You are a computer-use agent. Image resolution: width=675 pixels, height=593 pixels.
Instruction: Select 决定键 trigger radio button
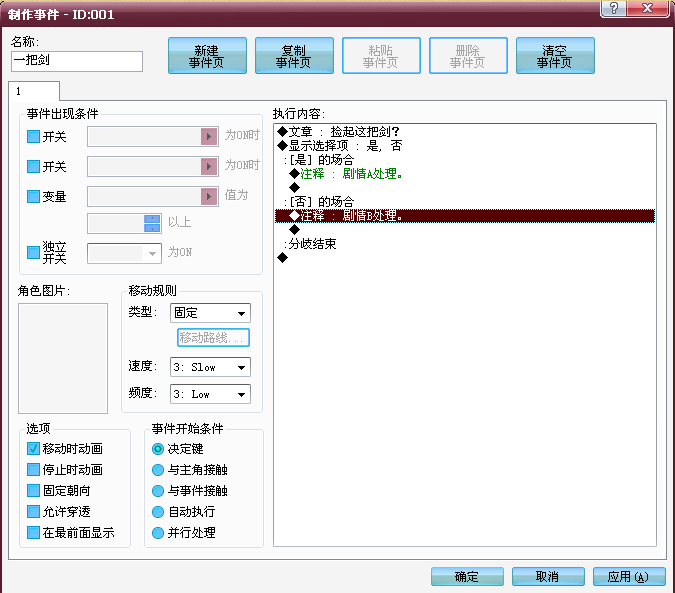tap(158, 449)
